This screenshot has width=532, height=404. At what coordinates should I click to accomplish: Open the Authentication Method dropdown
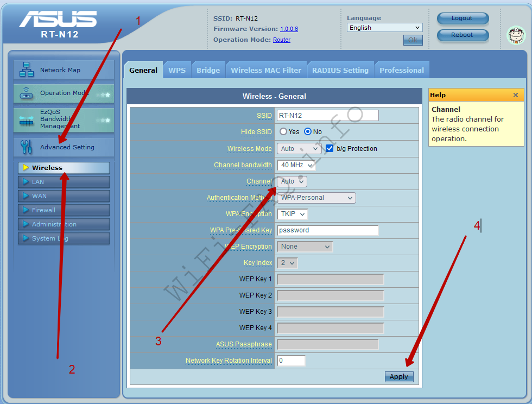click(x=316, y=198)
